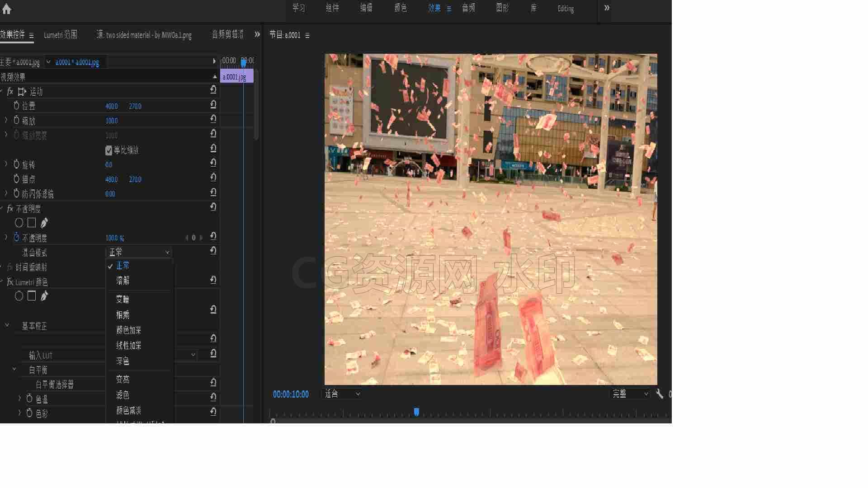Image resolution: width=868 pixels, height=488 pixels.
Task: Switch to the 颜色 workspace
Action: [x=401, y=8]
